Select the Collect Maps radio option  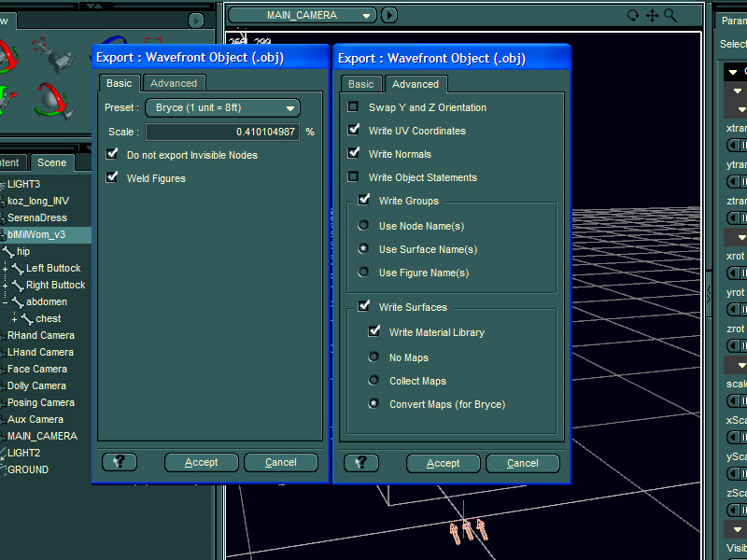(x=373, y=380)
